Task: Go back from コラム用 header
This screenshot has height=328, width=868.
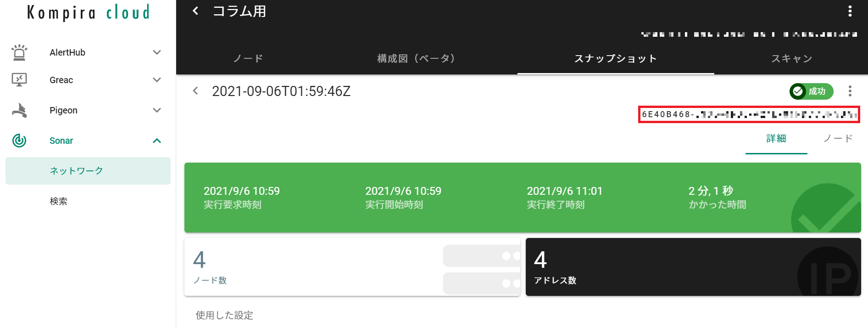Action: tap(196, 11)
